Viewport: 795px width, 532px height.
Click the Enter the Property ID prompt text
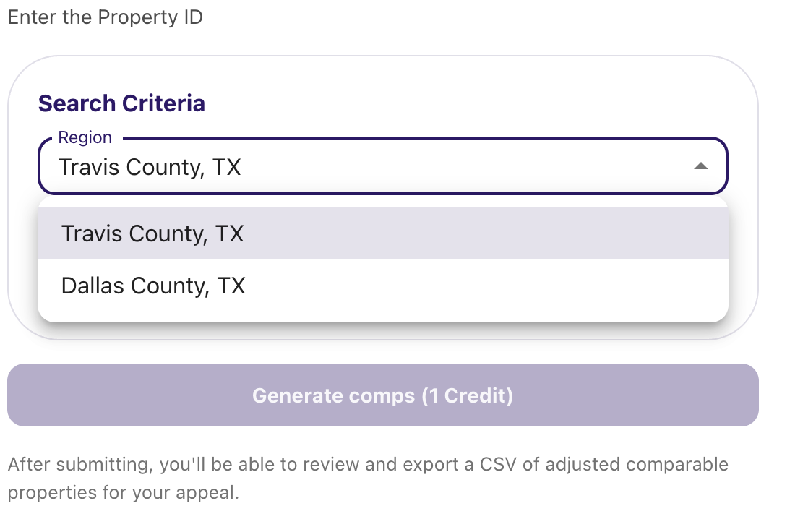point(106,17)
